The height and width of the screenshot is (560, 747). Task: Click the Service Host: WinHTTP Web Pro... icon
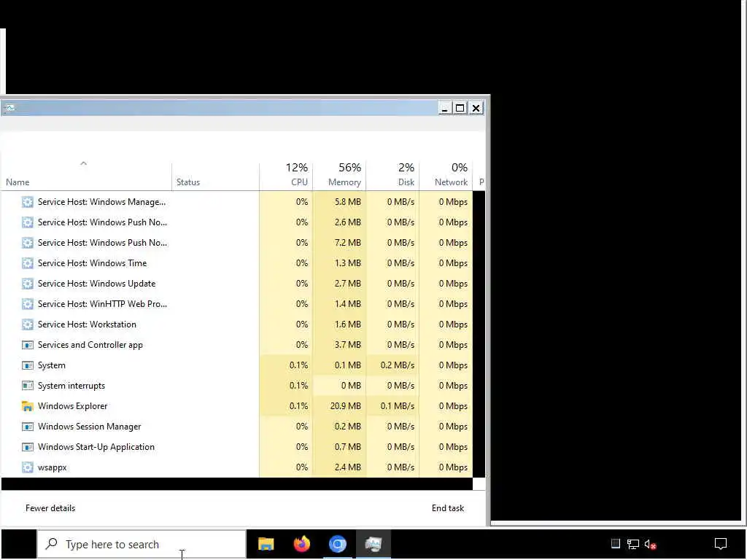tap(28, 304)
